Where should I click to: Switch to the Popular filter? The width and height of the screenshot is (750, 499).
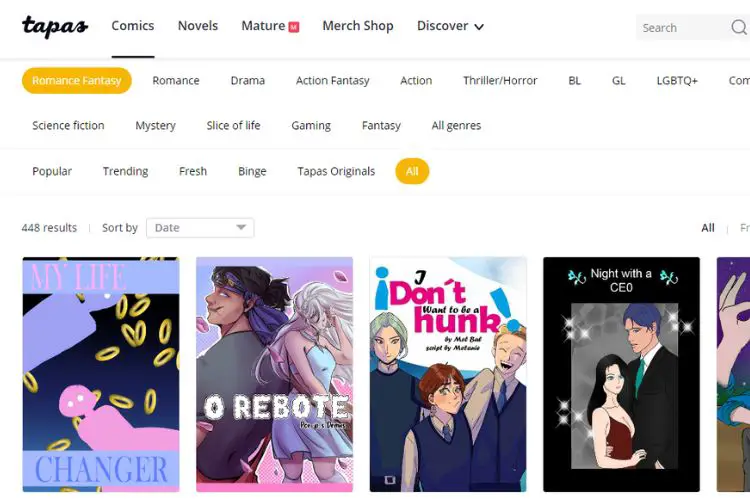tap(52, 171)
